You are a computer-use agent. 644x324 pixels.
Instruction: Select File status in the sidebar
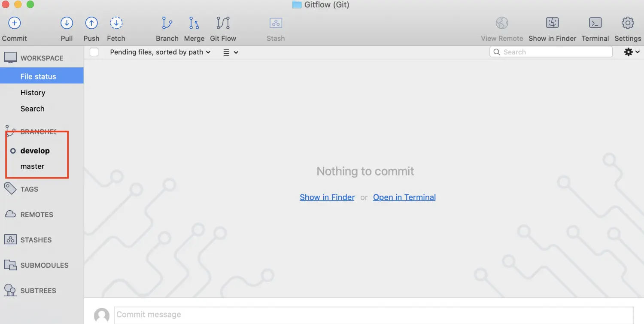click(42, 76)
